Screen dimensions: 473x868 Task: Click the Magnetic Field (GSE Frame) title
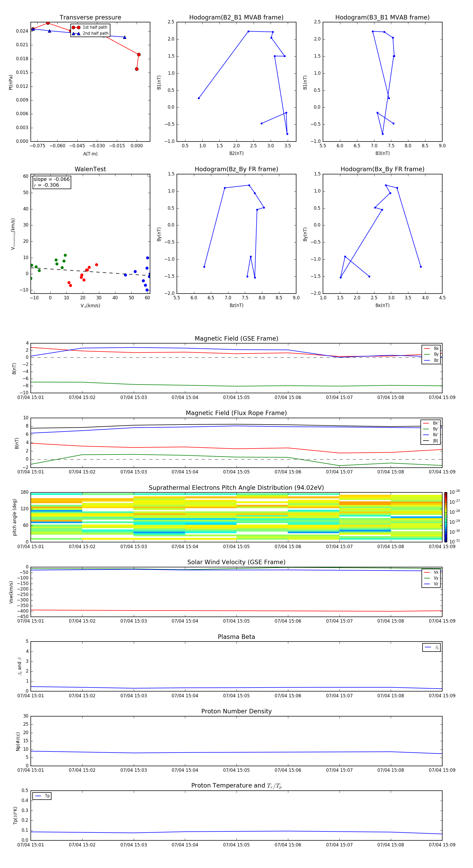tap(236, 339)
